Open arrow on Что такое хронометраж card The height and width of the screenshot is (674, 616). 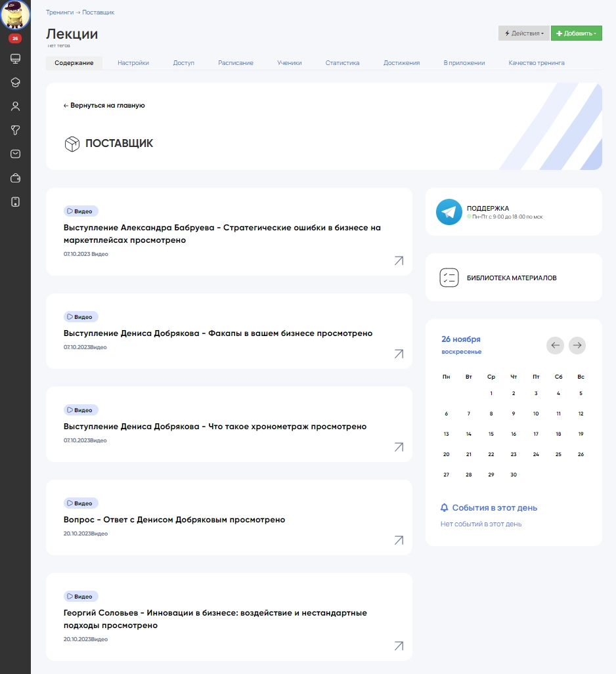click(x=399, y=447)
